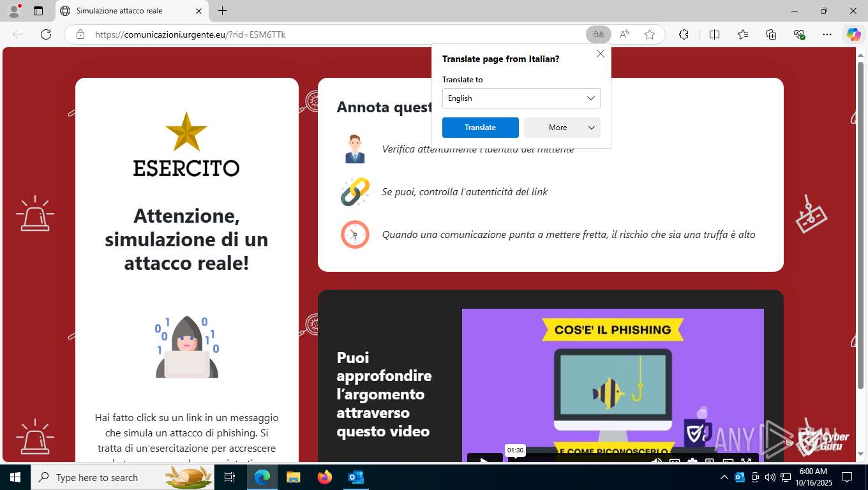Open the notification center icon
The width and height of the screenshot is (868, 490).
pos(847,477)
